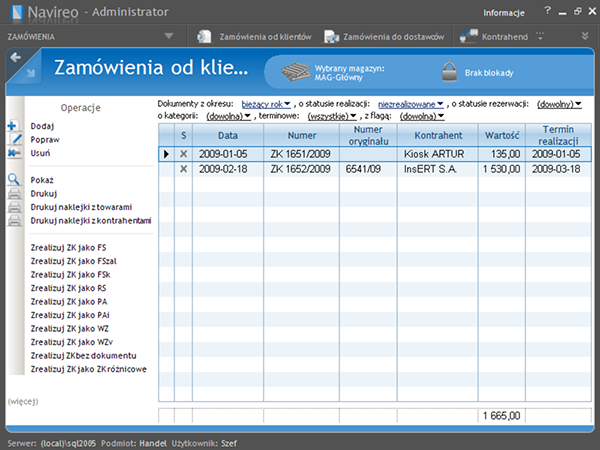Screen dimensions: 600x450
Task: Click the '(więcej)' link
Action: click(22, 400)
